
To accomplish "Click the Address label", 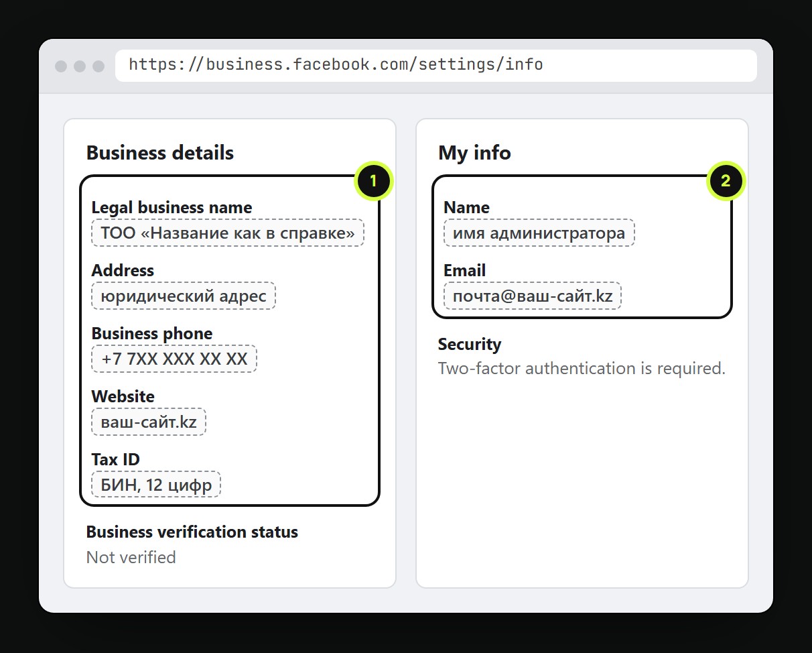I will [123, 270].
